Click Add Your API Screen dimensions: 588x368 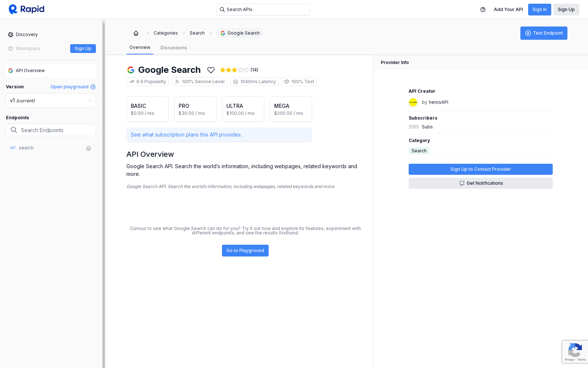508,10
